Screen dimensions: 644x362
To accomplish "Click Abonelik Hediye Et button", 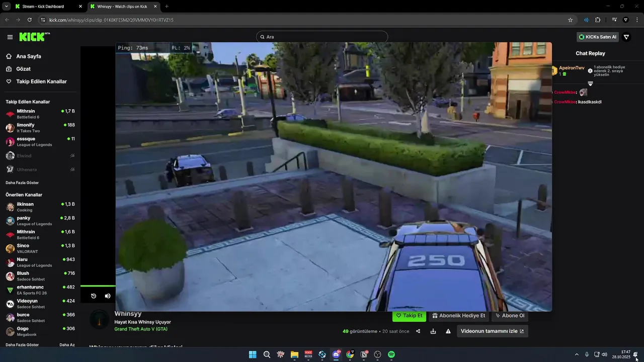I will coord(459,316).
